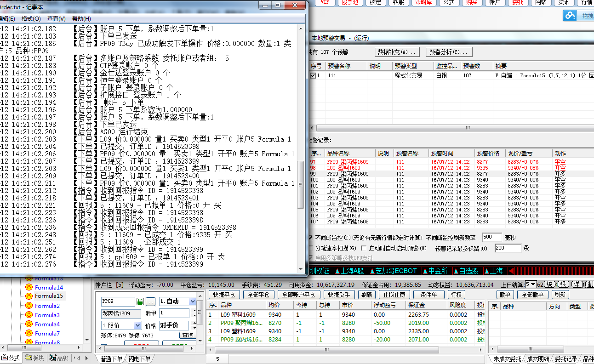Uncheck alert row 1 checkbox
The image size is (594, 364).
pos(313,75)
